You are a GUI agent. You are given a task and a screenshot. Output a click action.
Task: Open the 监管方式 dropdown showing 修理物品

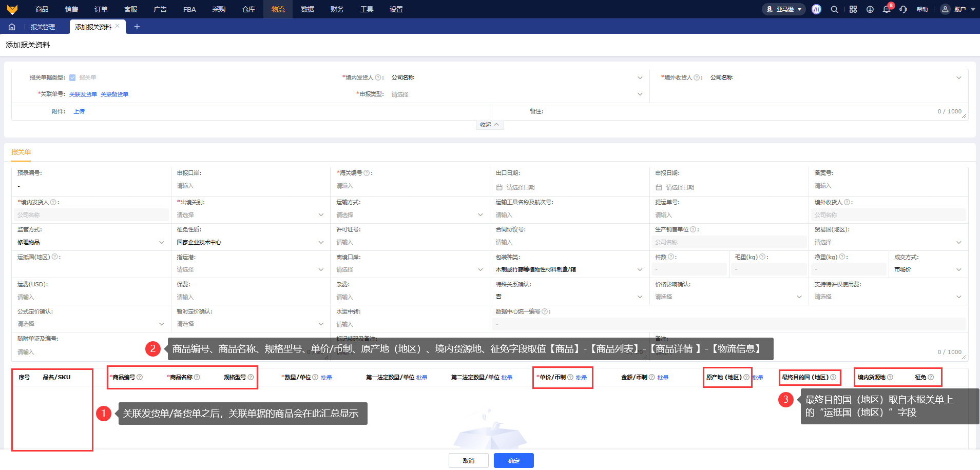(91, 242)
